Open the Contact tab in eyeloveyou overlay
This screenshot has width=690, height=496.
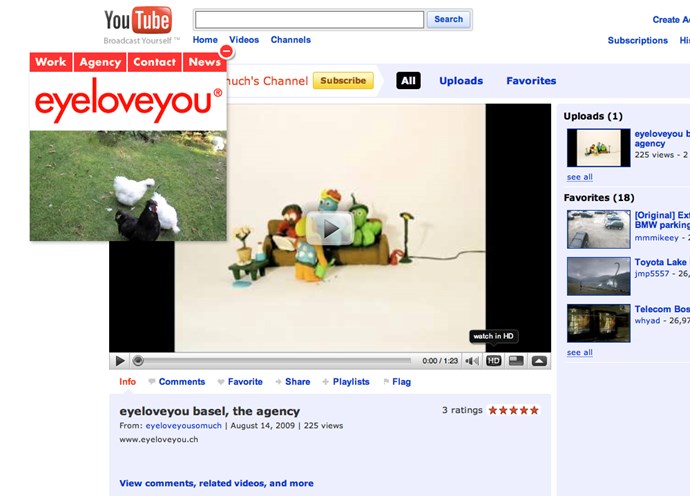click(154, 62)
